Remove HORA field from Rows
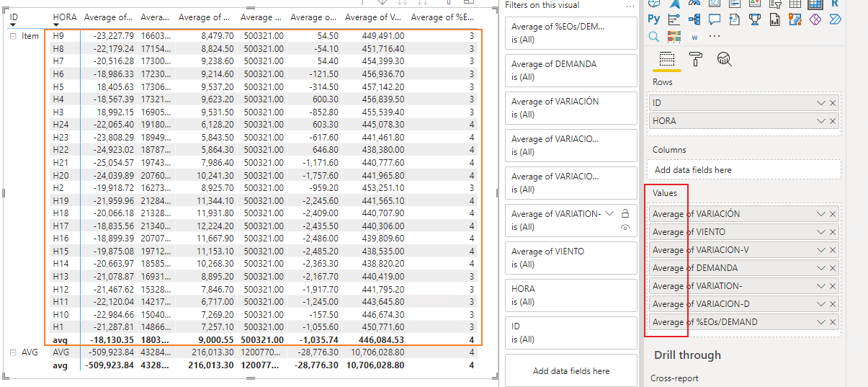Screen dimensions: 868x387 click(833, 121)
